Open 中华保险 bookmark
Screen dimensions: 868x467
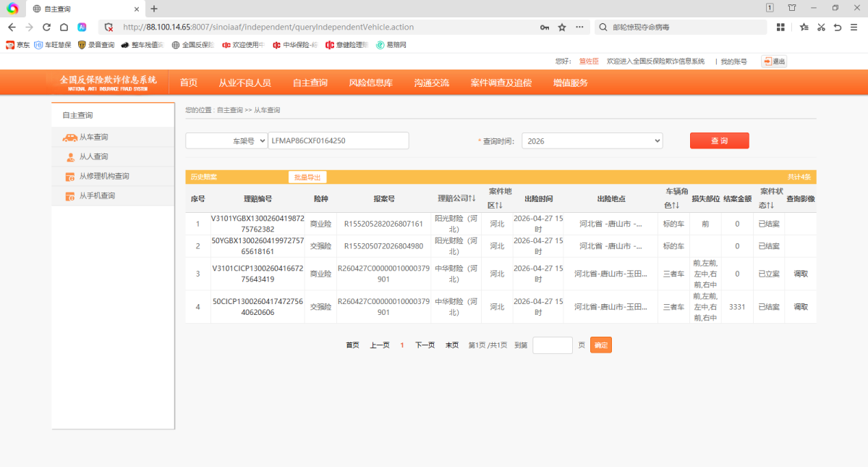coord(295,45)
